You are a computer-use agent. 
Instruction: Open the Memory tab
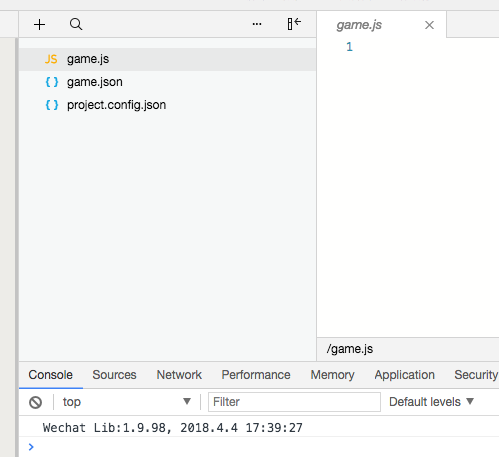[x=332, y=375]
